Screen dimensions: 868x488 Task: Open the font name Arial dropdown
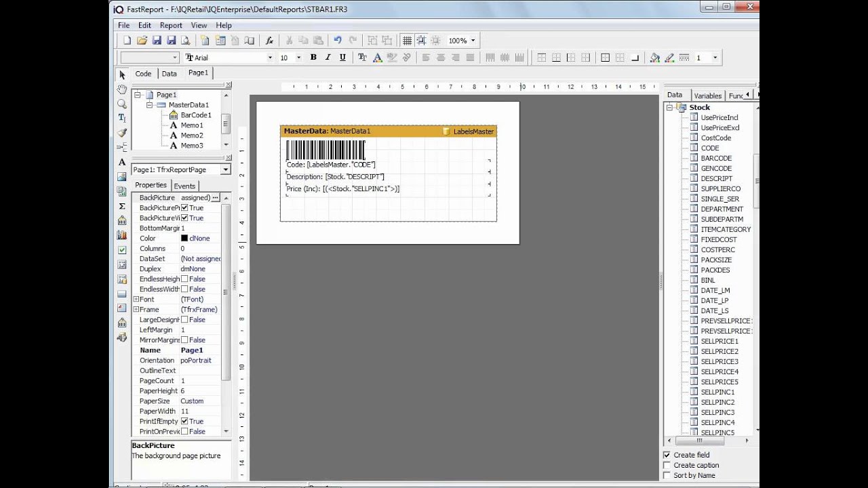point(270,58)
